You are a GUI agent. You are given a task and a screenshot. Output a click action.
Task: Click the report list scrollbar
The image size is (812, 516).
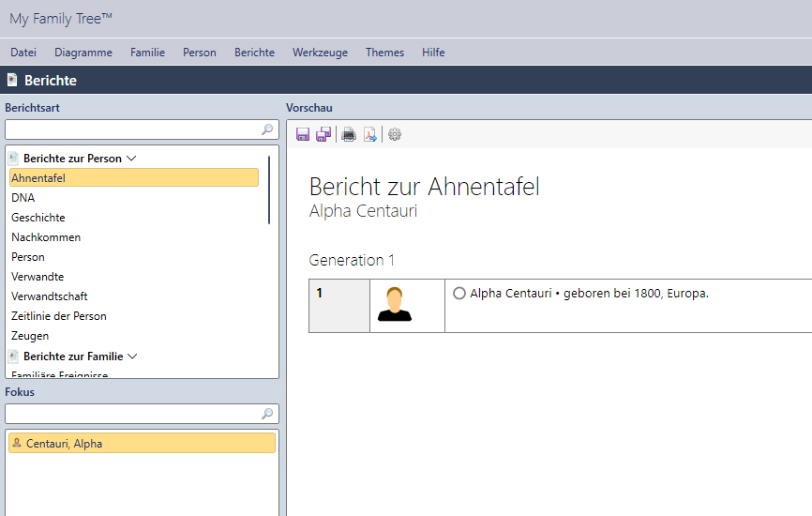269,190
